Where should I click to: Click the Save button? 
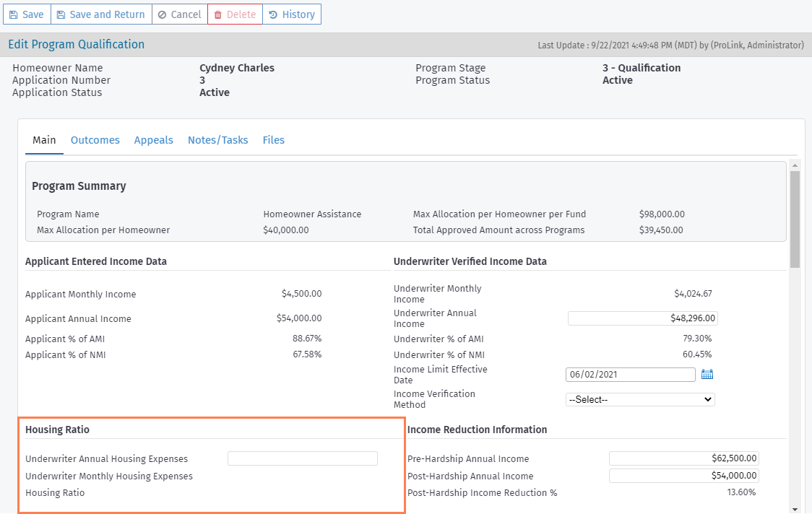(x=27, y=14)
